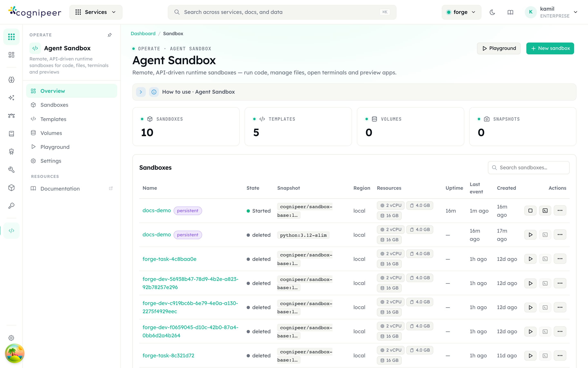This screenshot has height=368, width=588.
Task: Open the sparkles icon in left rail
Action: click(x=11, y=98)
